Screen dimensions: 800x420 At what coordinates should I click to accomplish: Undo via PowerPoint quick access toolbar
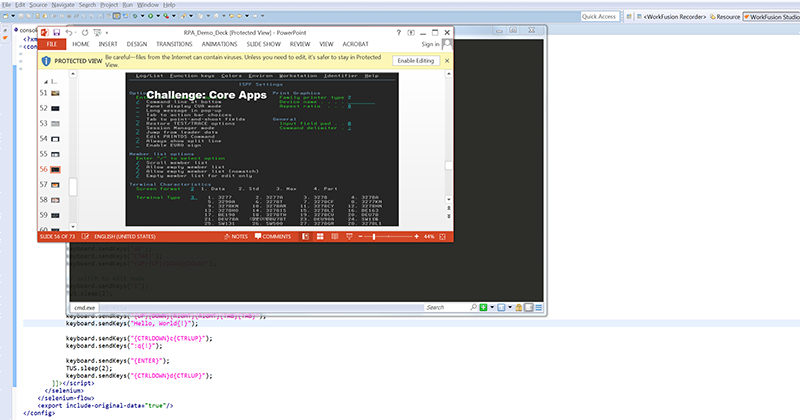(x=68, y=33)
